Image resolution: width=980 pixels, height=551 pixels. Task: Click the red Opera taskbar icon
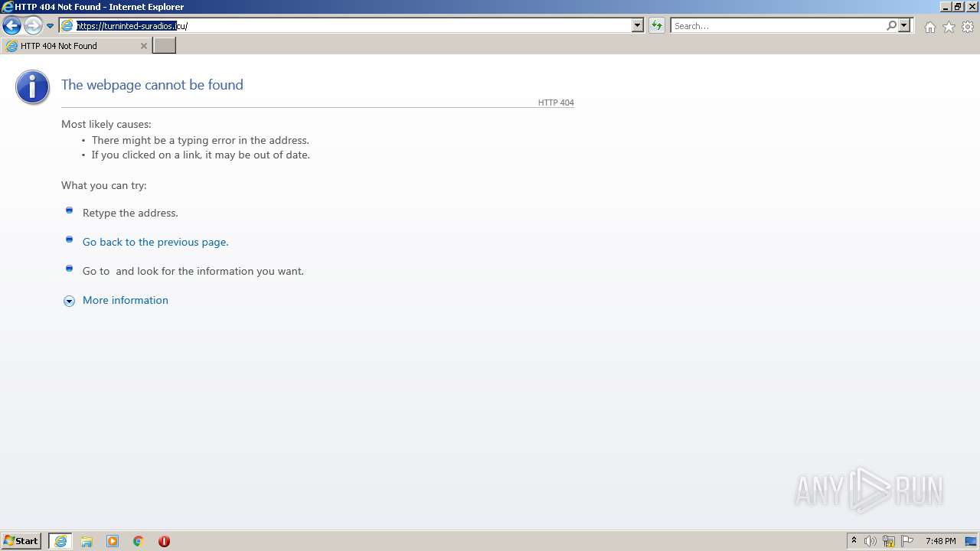[x=164, y=541]
